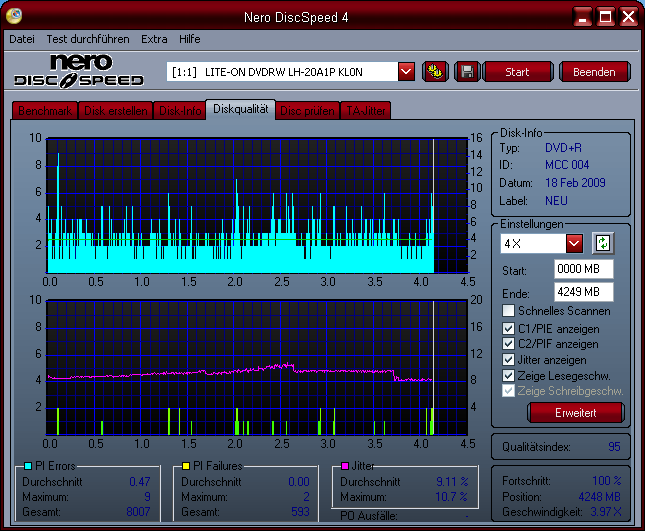Uncheck C1/PIE anzeigen
This screenshot has height=531, width=645.
pos(509,328)
